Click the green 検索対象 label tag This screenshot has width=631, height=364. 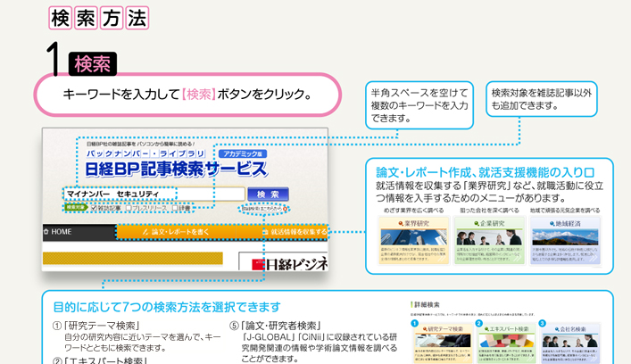(75, 208)
